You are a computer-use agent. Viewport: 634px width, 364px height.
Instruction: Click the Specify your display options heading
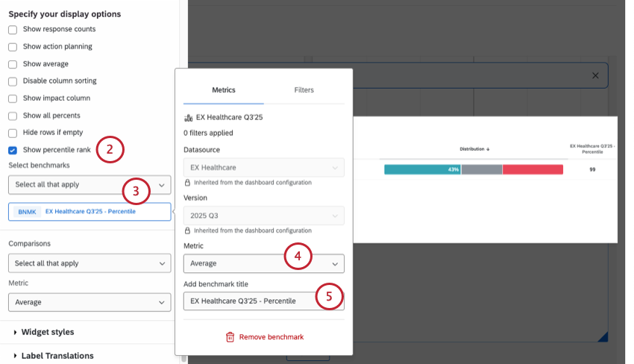pyautogui.click(x=65, y=14)
